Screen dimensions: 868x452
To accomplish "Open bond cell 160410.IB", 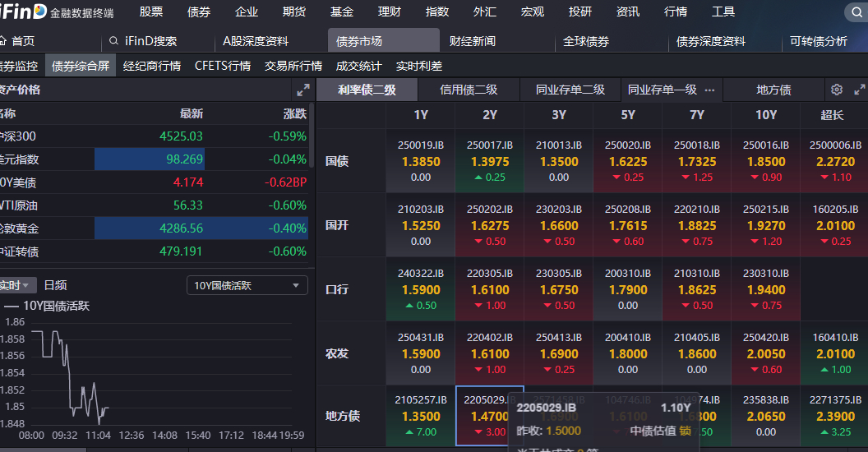I will pos(835,353).
